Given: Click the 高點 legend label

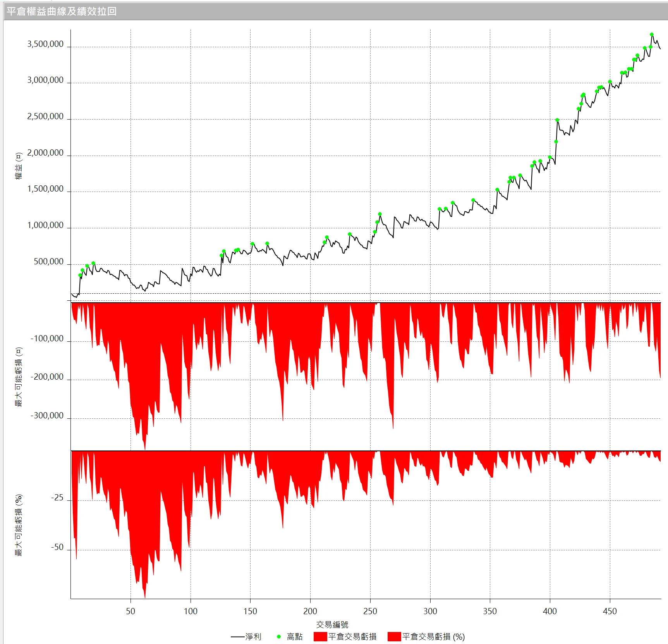Looking at the screenshot, I should point(295,637).
